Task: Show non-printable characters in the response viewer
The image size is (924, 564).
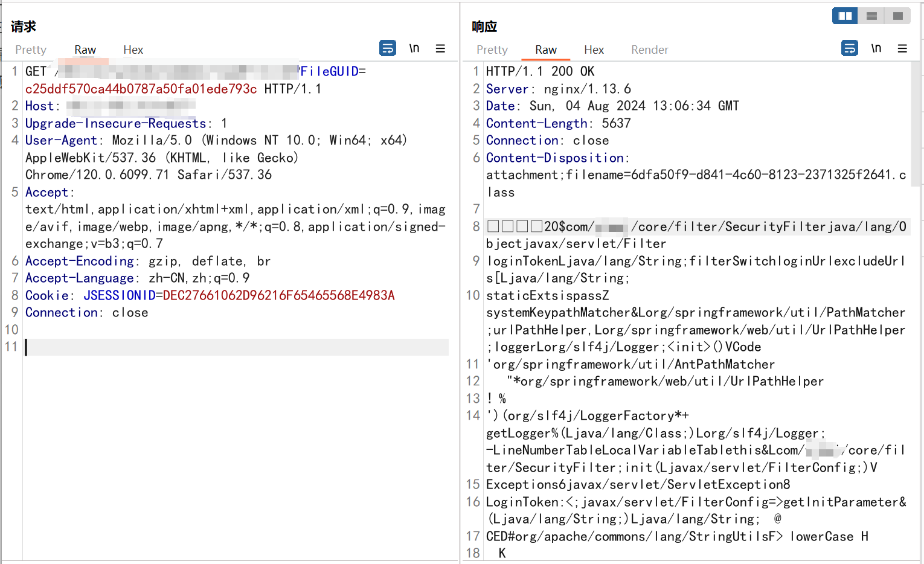Action: 876,48
